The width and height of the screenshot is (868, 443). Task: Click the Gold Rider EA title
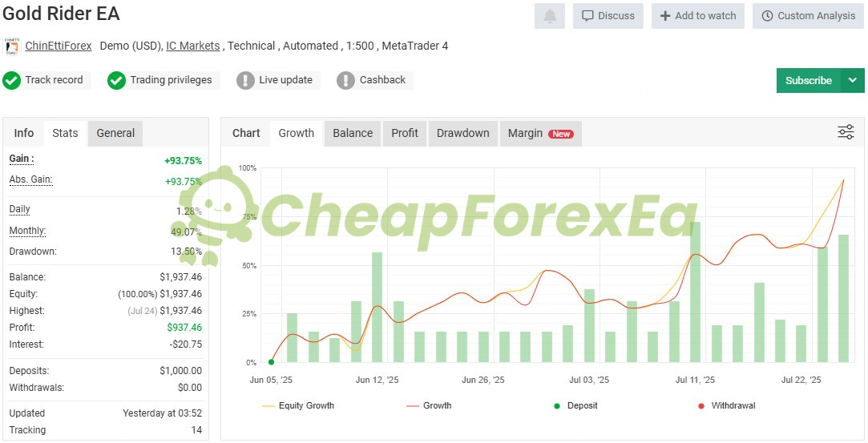click(x=61, y=14)
